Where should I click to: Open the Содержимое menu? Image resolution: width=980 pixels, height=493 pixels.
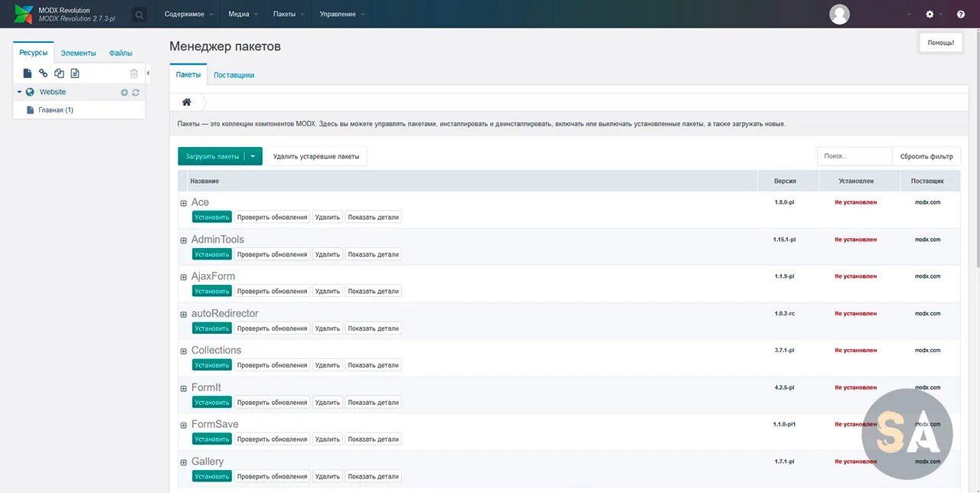pyautogui.click(x=188, y=15)
